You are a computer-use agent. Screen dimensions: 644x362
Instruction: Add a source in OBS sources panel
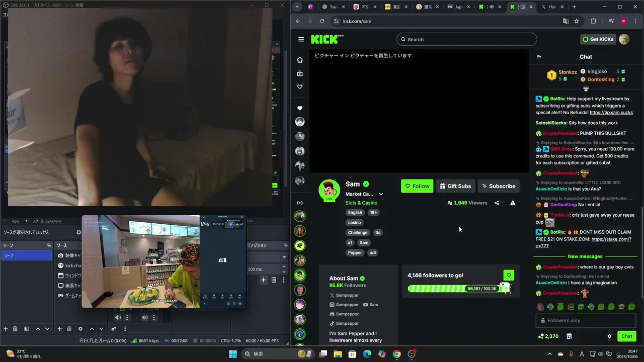coord(59,329)
